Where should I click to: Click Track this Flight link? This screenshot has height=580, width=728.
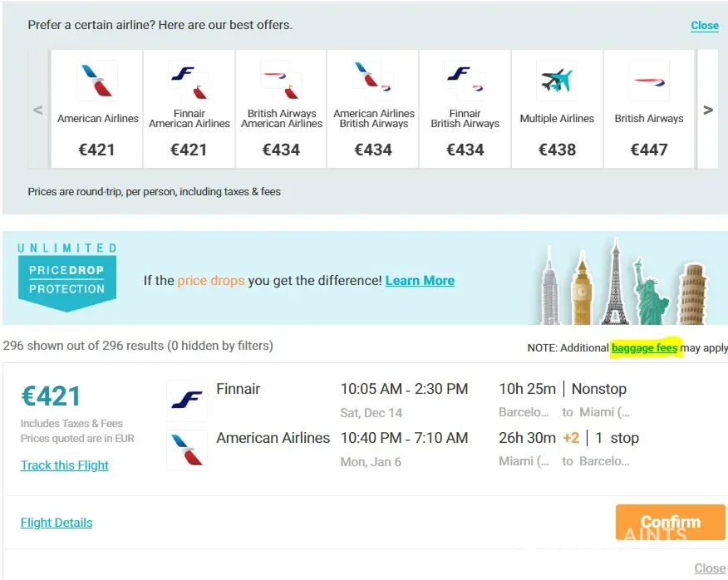tap(65, 465)
